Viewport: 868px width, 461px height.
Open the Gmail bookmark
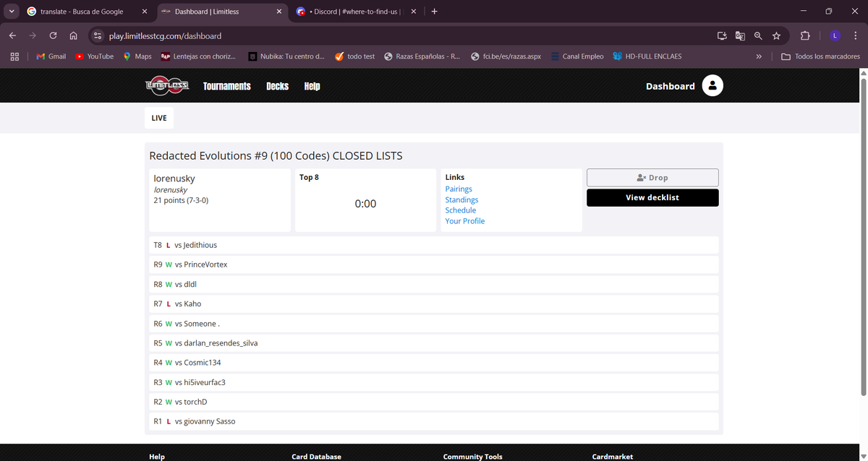point(51,56)
